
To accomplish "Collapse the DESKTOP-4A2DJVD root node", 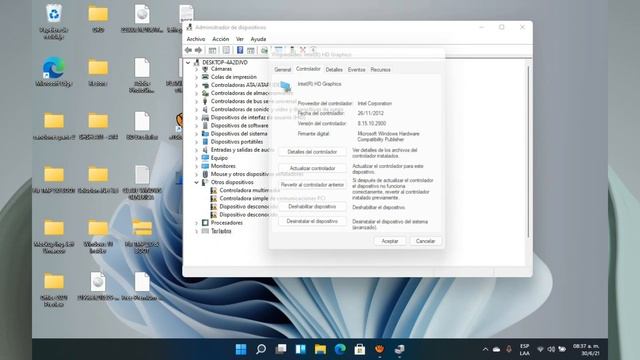I will pos(188,62).
